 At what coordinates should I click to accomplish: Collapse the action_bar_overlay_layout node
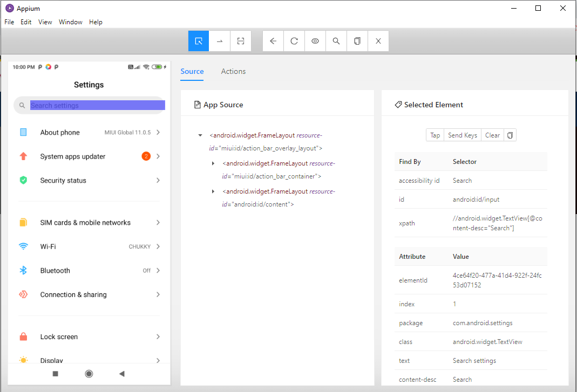[x=200, y=135]
